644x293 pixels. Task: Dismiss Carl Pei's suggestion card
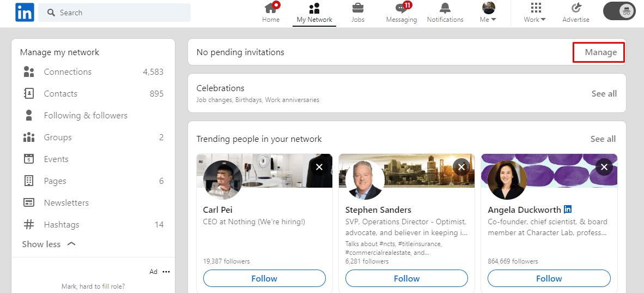tap(319, 166)
